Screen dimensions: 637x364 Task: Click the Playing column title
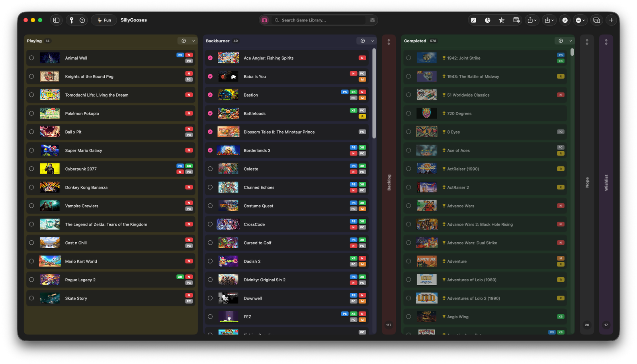[34, 41]
